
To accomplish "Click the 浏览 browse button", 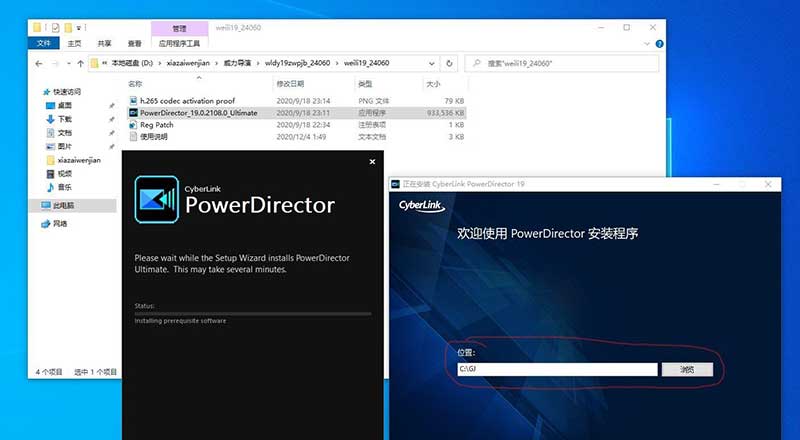I will click(x=687, y=370).
